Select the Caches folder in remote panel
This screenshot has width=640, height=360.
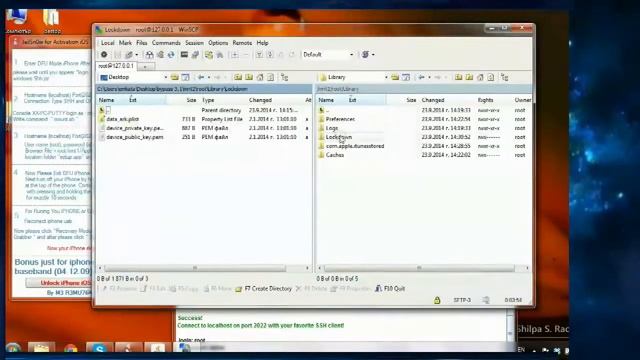click(335, 155)
